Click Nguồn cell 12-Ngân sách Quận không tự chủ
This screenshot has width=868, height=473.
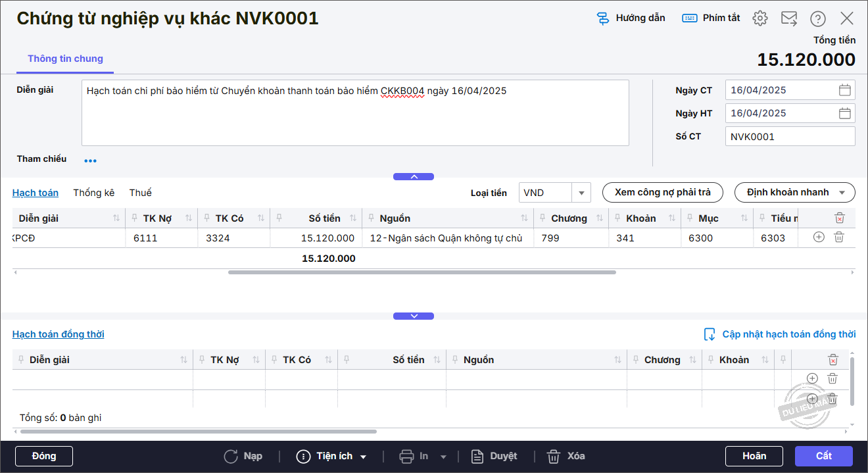[x=447, y=238]
